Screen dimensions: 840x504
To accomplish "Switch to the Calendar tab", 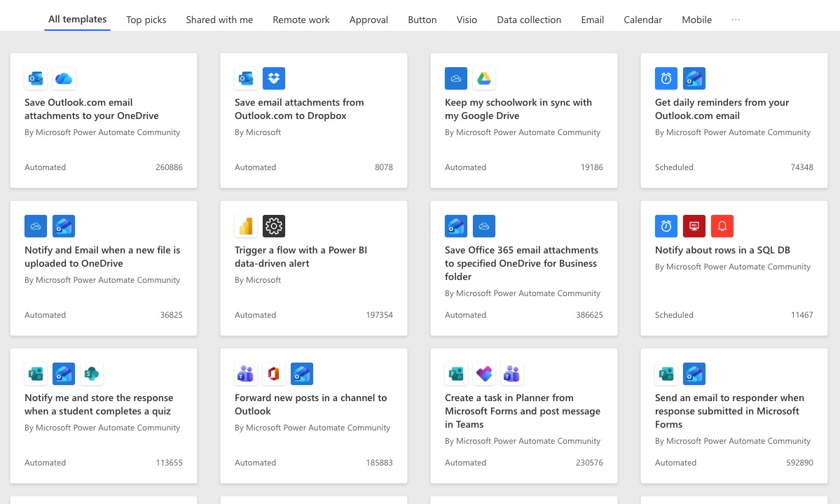I will [x=643, y=20].
